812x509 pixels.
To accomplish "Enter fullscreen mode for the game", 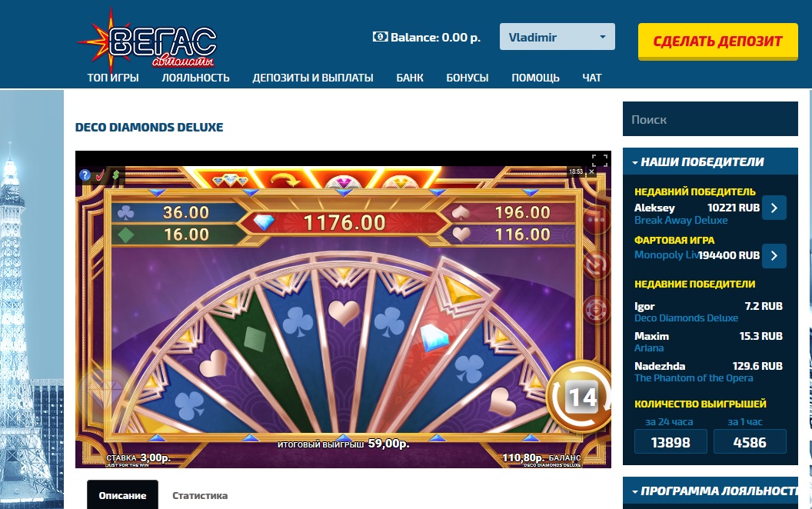I will tap(599, 161).
